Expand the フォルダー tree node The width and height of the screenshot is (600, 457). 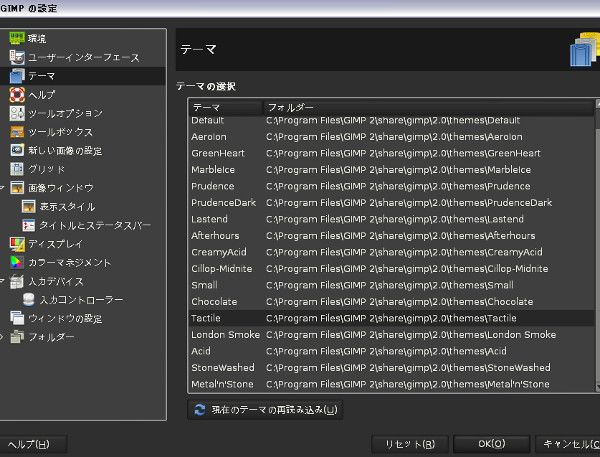(x=4, y=337)
